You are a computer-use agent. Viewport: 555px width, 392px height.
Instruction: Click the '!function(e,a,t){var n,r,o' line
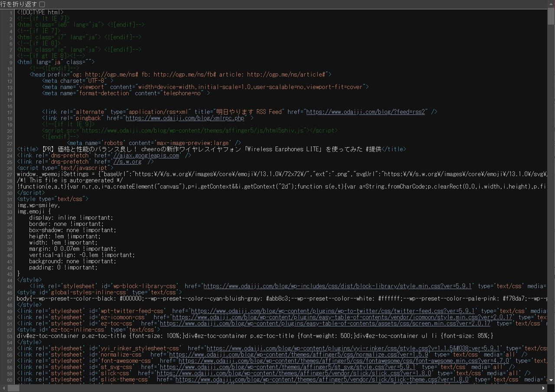coord(282,186)
